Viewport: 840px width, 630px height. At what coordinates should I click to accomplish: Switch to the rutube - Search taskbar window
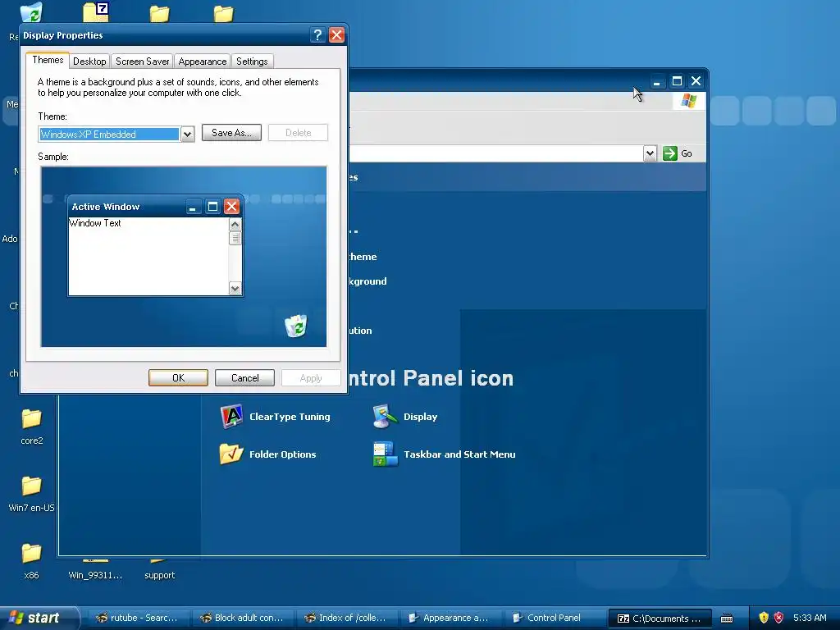pyautogui.click(x=138, y=618)
